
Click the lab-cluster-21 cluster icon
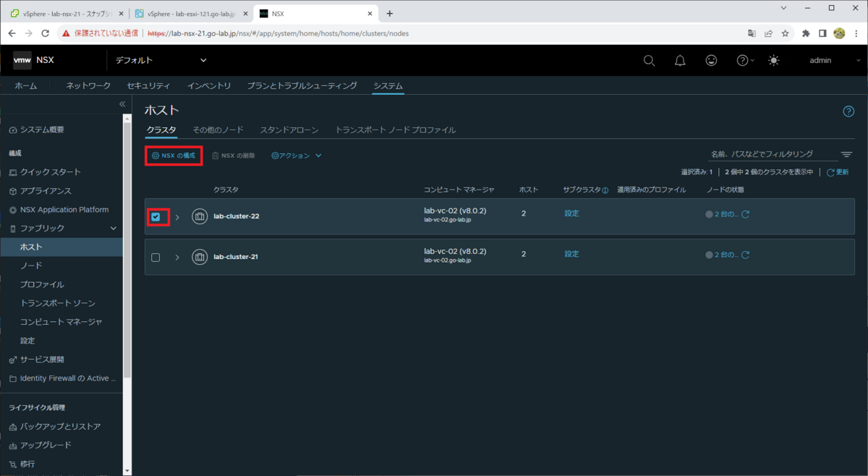coord(200,257)
